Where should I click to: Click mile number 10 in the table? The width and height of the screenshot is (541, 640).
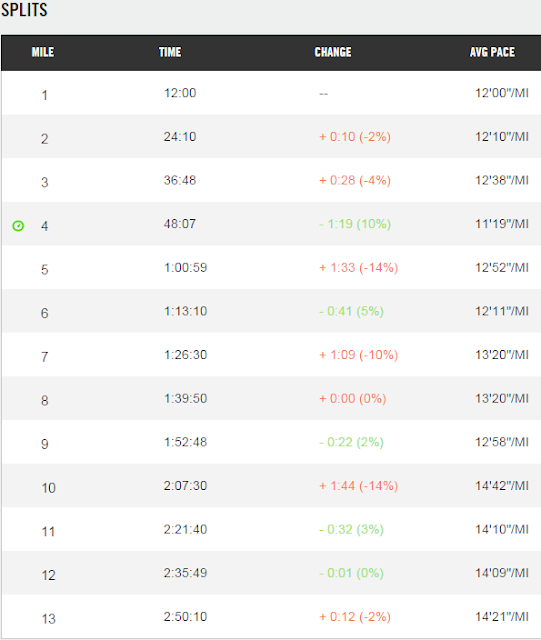tap(48, 488)
